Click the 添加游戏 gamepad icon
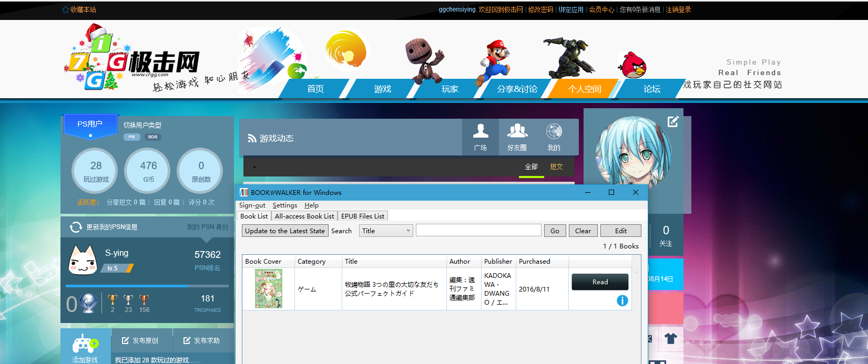868x364 pixels. pos(85,345)
